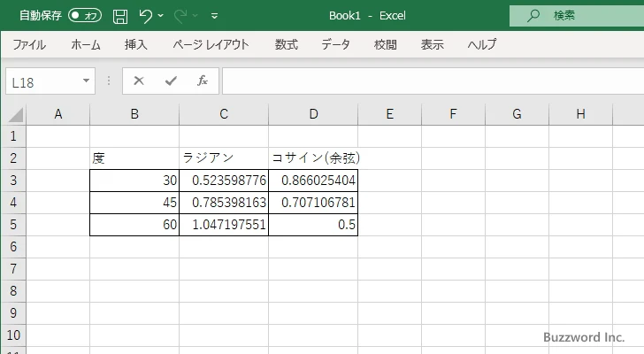
Task: Select column D header
Action: tap(313, 114)
